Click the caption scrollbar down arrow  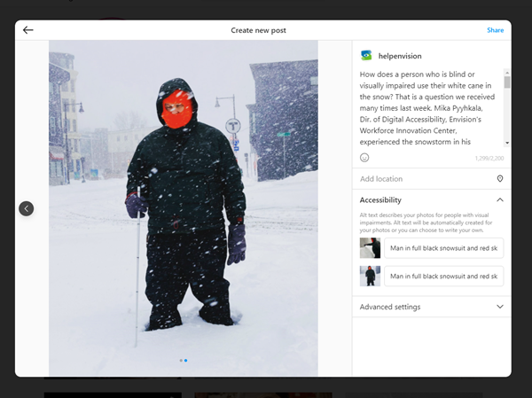[x=507, y=143]
